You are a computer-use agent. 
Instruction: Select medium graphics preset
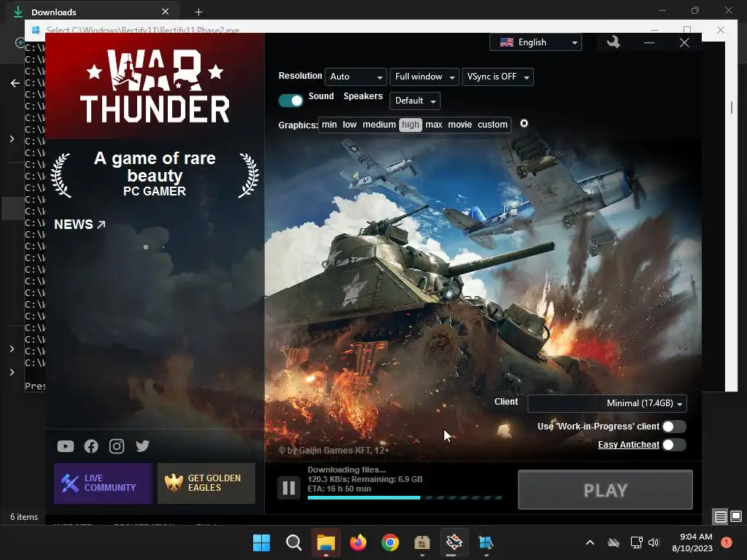pos(379,125)
